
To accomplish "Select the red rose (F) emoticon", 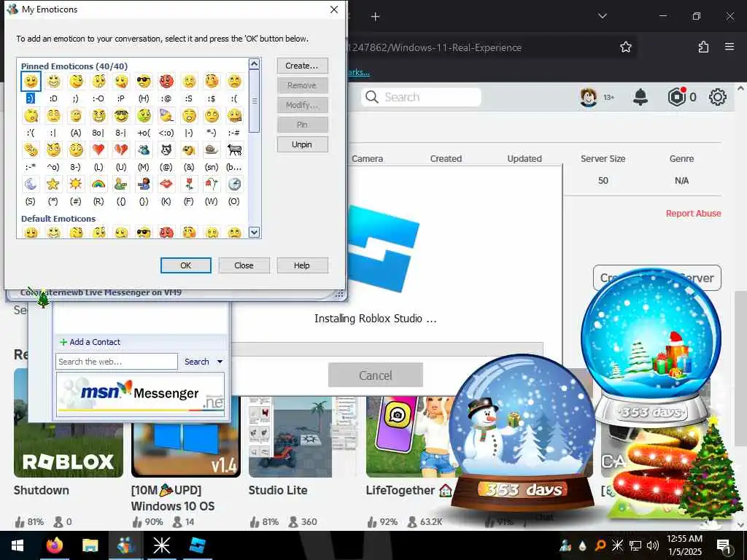I will coord(189,184).
